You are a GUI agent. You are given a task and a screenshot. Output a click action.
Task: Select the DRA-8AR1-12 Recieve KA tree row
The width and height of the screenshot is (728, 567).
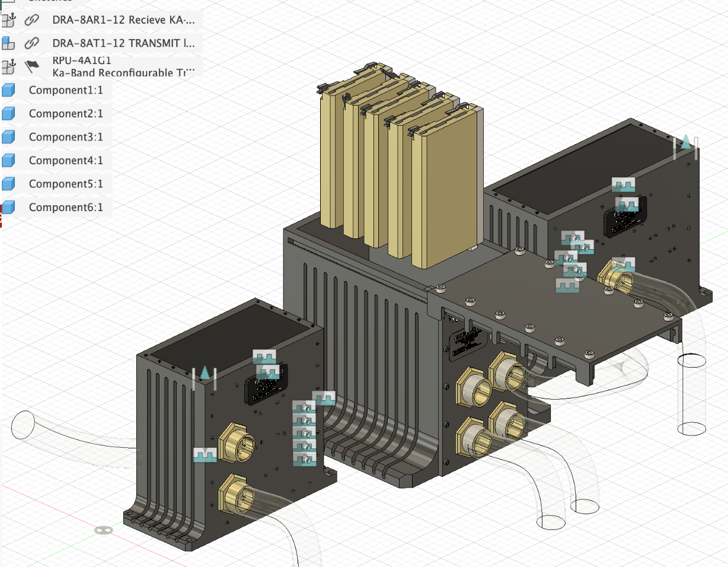point(101,21)
